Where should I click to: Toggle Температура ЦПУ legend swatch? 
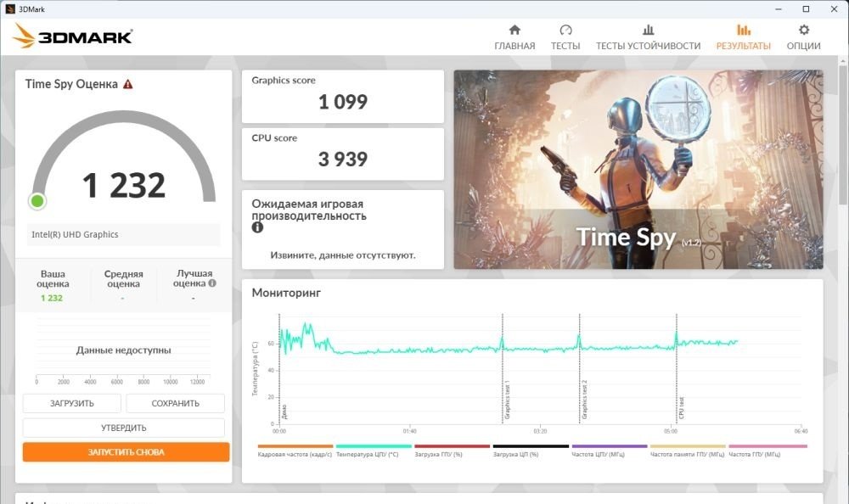click(374, 446)
